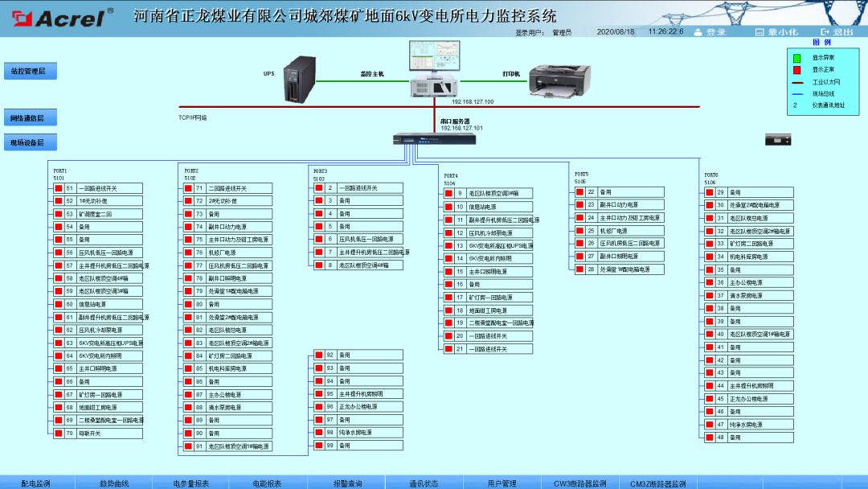This screenshot has width=868, height=489.
Task: Open the 通讯状态 tab
Action: pos(424,483)
